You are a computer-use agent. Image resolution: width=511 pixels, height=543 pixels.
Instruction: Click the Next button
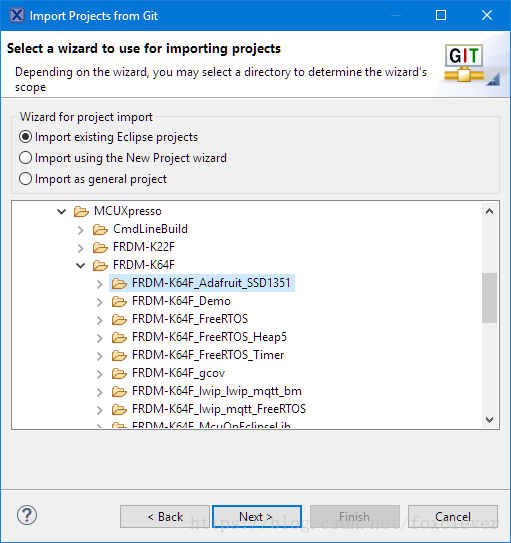[x=257, y=517]
